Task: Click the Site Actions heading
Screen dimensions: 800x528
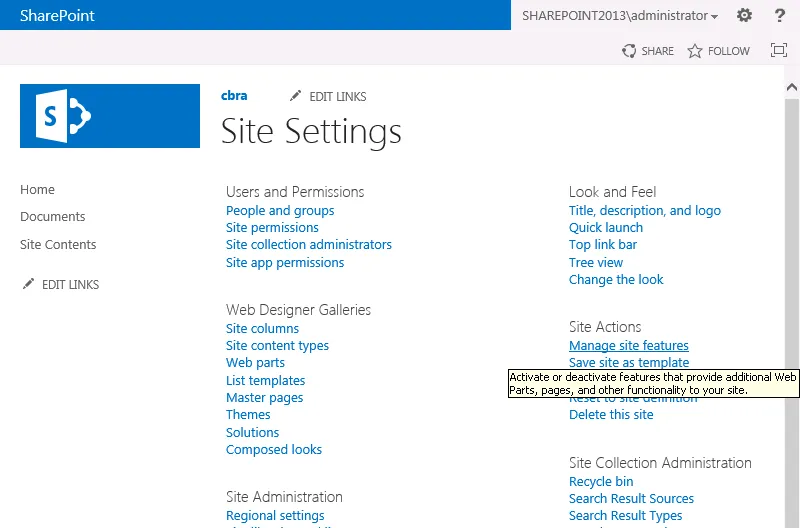Action: coord(605,326)
